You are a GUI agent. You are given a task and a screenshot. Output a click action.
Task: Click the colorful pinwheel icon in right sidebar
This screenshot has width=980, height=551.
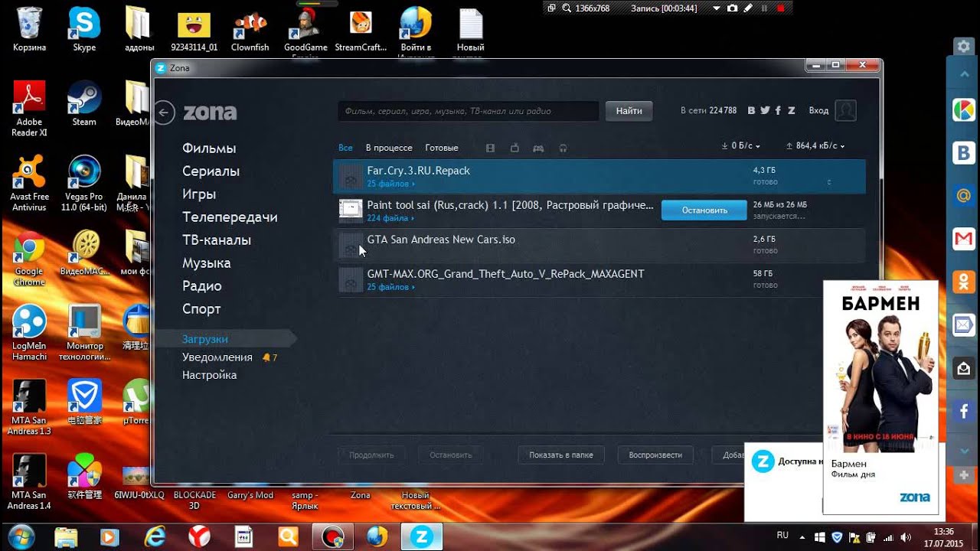[963, 110]
